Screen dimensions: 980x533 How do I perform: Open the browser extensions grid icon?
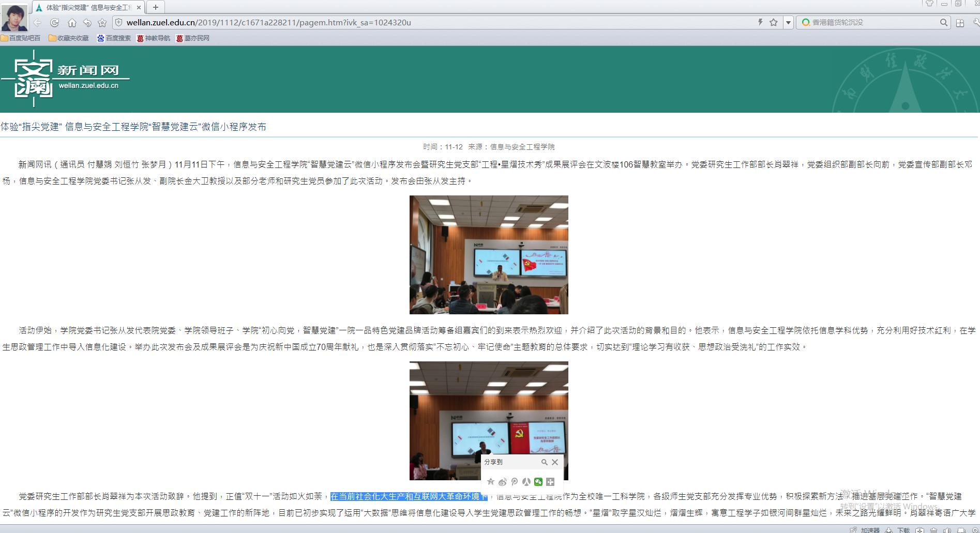coord(960,23)
